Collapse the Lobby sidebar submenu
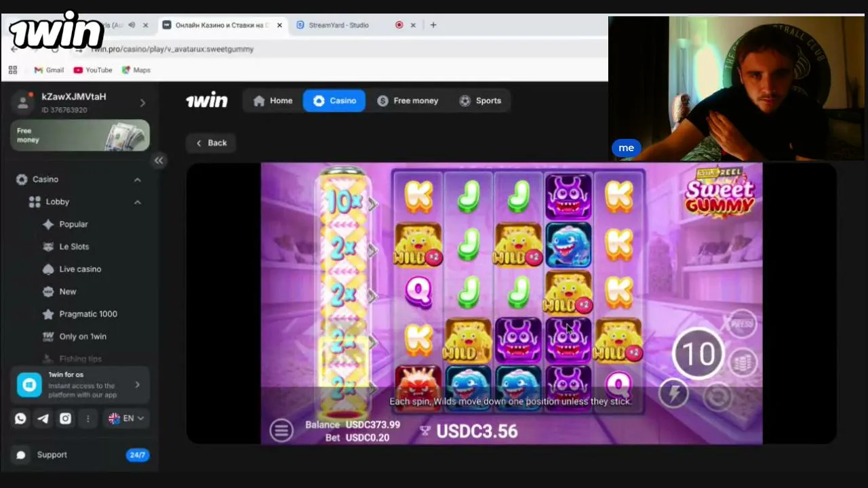Image resolution: width=868 pixels, height=488 pixels. tap(138, 202)
